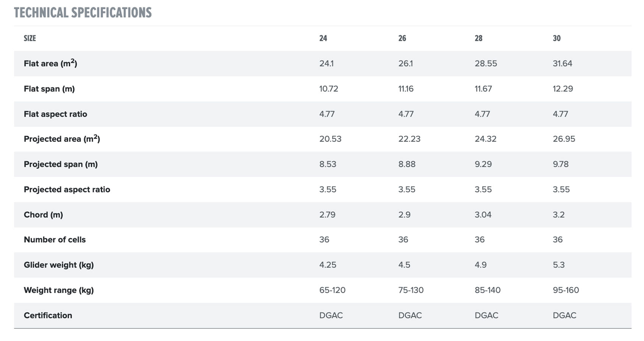Select the size 28 column header
This screenshot has height=341, width=644.
point(478,38)
